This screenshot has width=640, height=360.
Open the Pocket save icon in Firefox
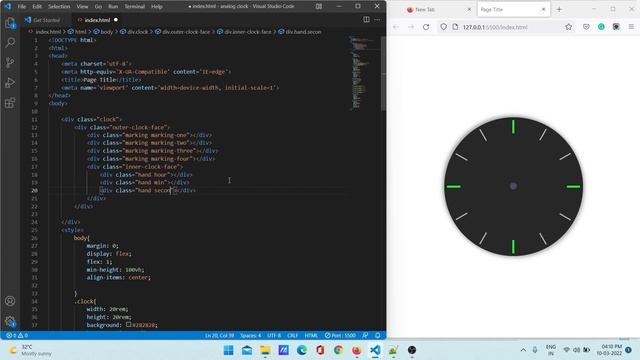click(x=586, y=27)
